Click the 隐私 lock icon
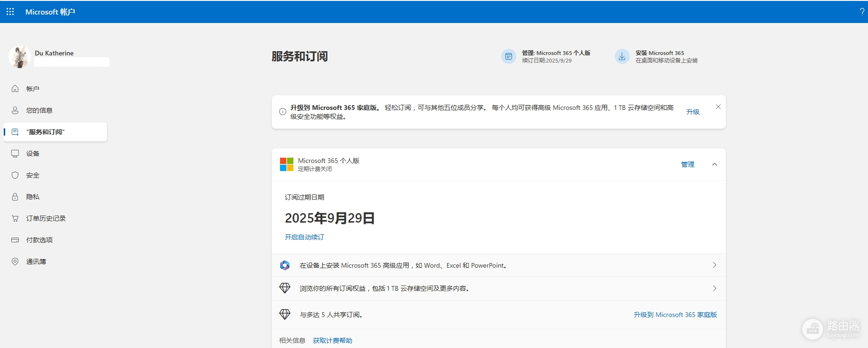 coord(15,197)
